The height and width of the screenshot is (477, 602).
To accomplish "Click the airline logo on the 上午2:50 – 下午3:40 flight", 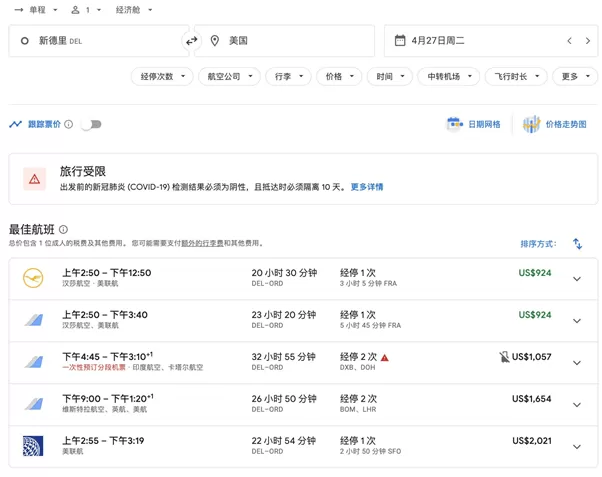I will click(34, 320).
